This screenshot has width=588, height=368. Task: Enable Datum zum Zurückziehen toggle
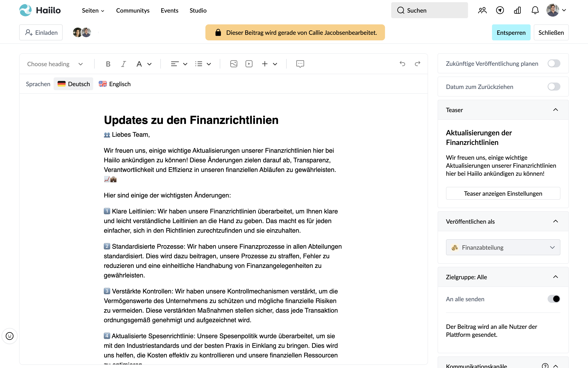pyautogui.click(x=554, y=87)
